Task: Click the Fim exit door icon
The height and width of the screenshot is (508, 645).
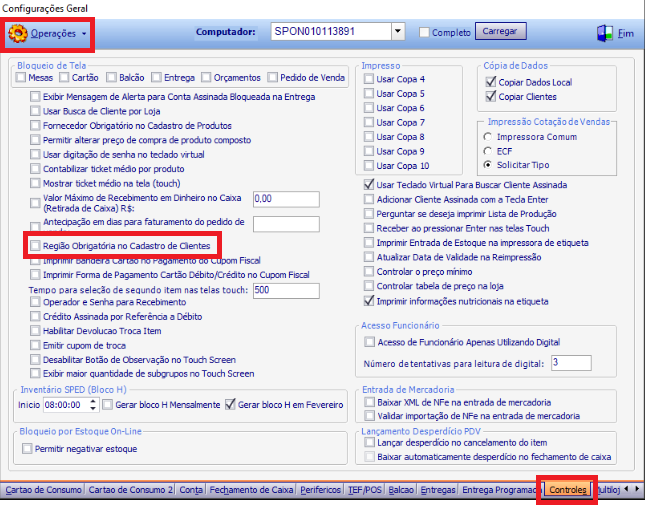Action: click(605, 33)
